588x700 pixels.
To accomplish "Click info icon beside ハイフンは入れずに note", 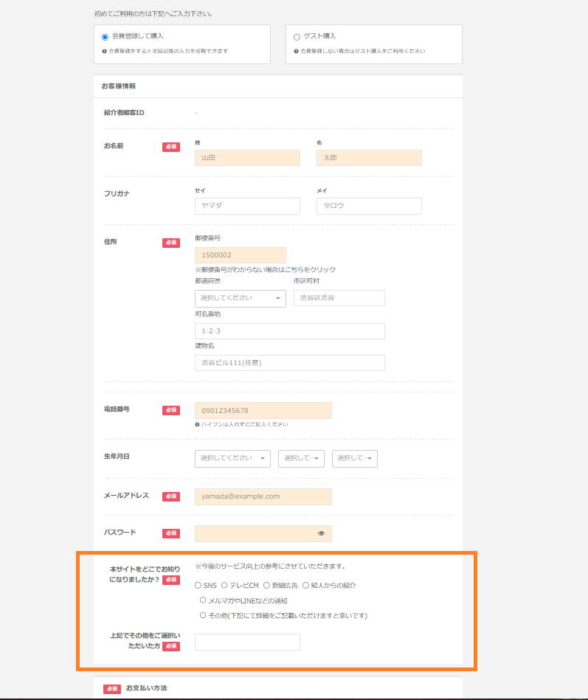I will click(x=197, y=425).
